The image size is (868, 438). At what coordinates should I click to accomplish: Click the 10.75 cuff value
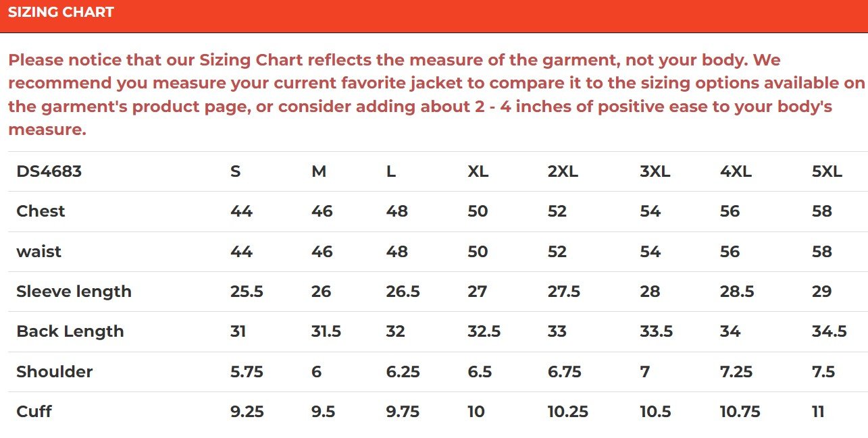coord(740,412)
